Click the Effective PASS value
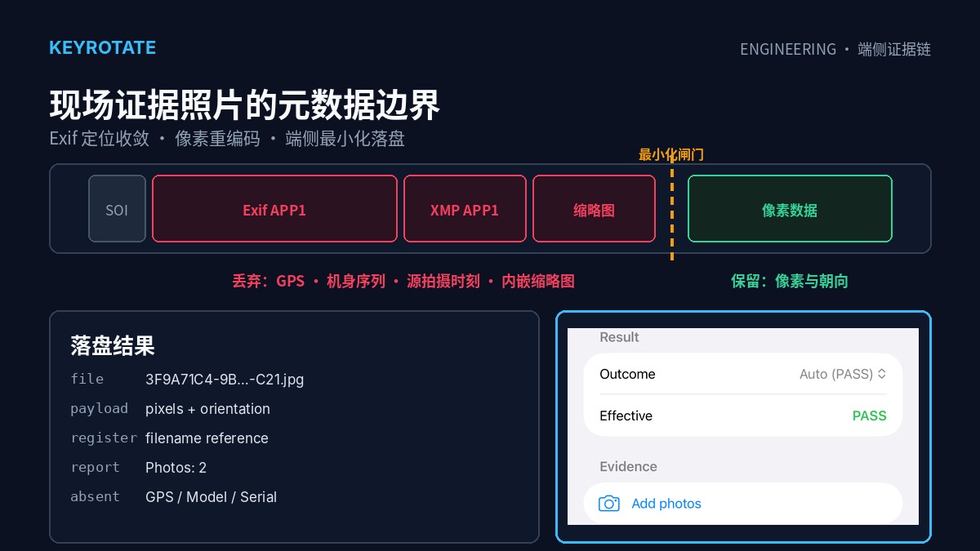The height and width of the screenshot is (551, 980). [869, 415]
